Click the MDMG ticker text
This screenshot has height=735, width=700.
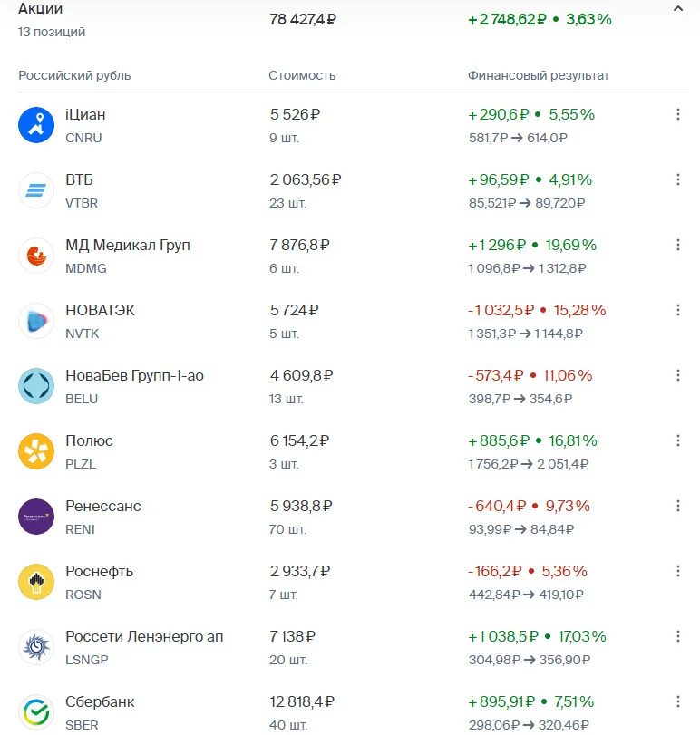pos(86,268)
